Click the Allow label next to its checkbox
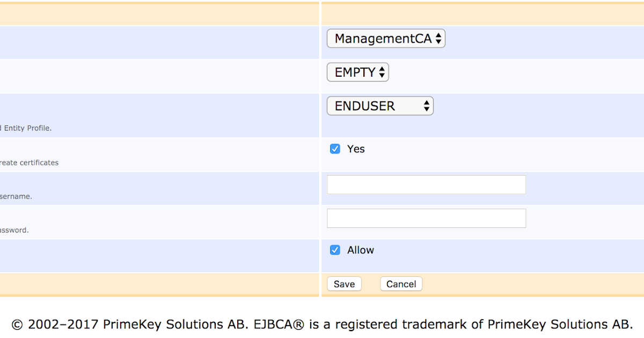The image size is (644, 338). [x=360, y=249]
